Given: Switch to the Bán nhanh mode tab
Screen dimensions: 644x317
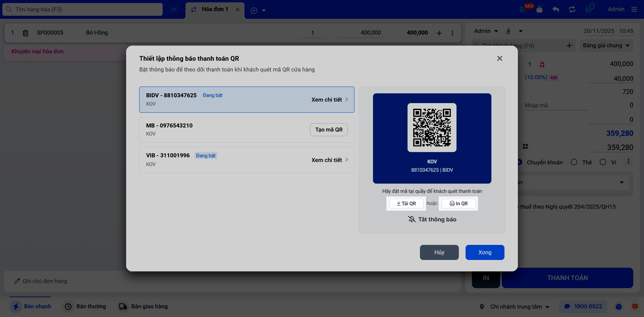Looking at the screenshot, I should tap(31, 307).
